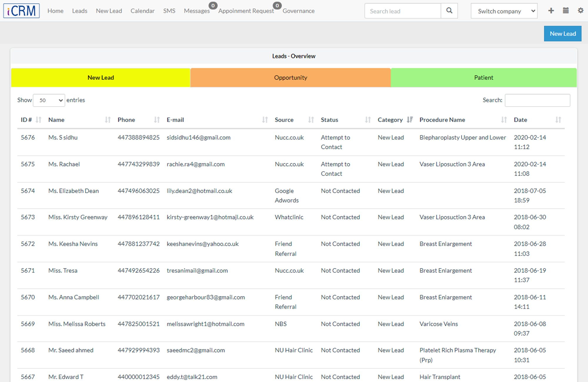This screenshot has height=382, width=588.
Task: Click name Mr. Edward T
Action: pyautogui.click(x=66, y=377)
